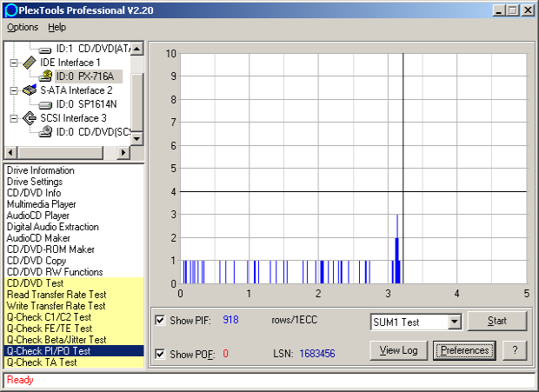Open AudioCD Maker

(x=38, y=238)
